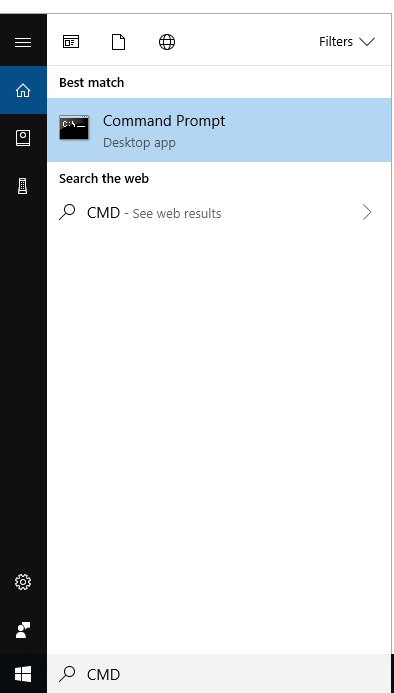Open the Filters dropdown
The image size is (394, 693).
click(347, 42)
